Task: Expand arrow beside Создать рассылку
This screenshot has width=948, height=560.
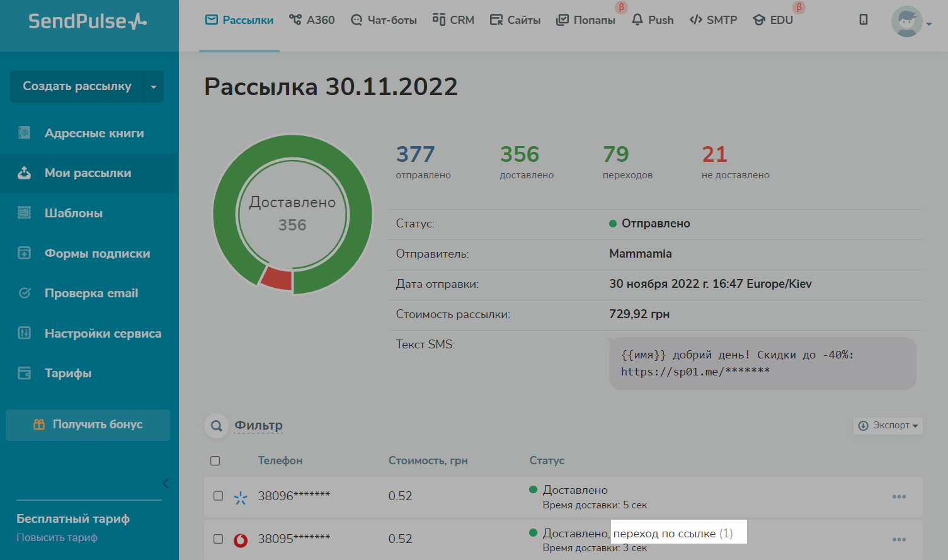Action: coord(153,87)
